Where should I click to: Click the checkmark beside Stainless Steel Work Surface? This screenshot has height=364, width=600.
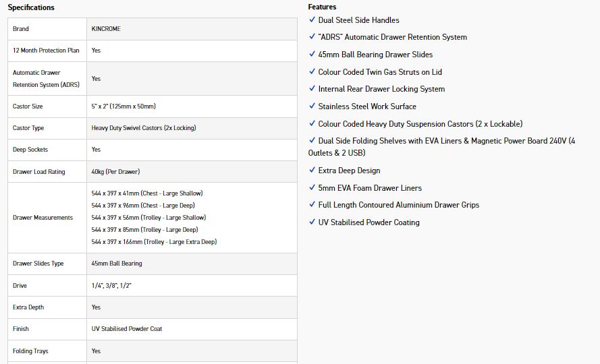pos(312,107)
